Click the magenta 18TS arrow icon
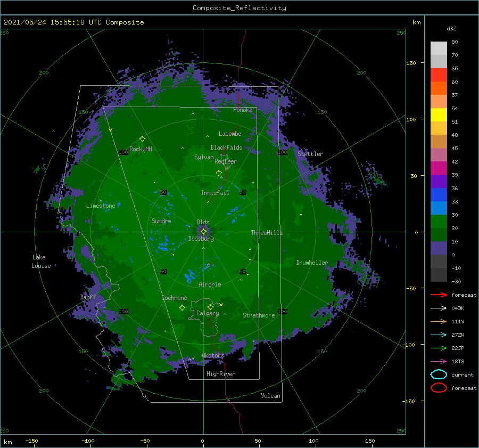 439,362
